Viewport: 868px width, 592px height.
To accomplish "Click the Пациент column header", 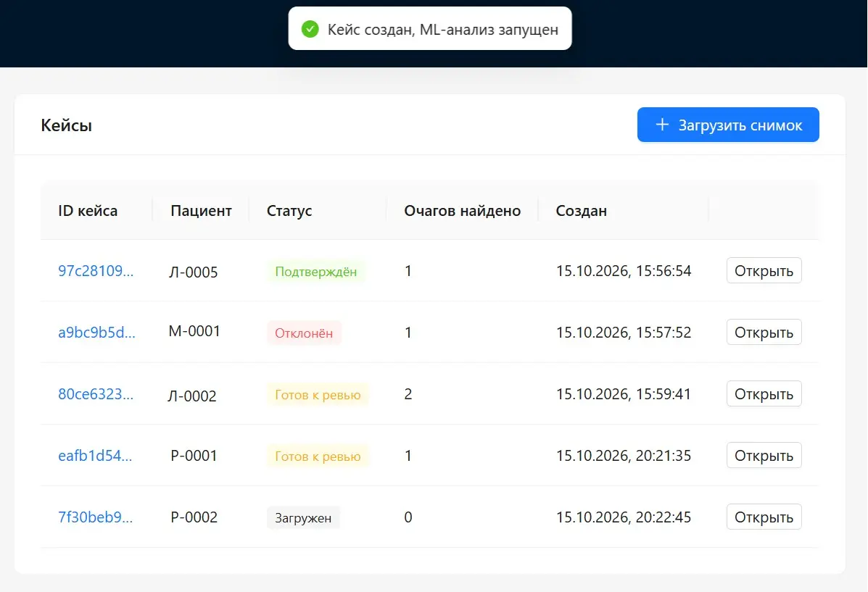I will pos(201,211).
